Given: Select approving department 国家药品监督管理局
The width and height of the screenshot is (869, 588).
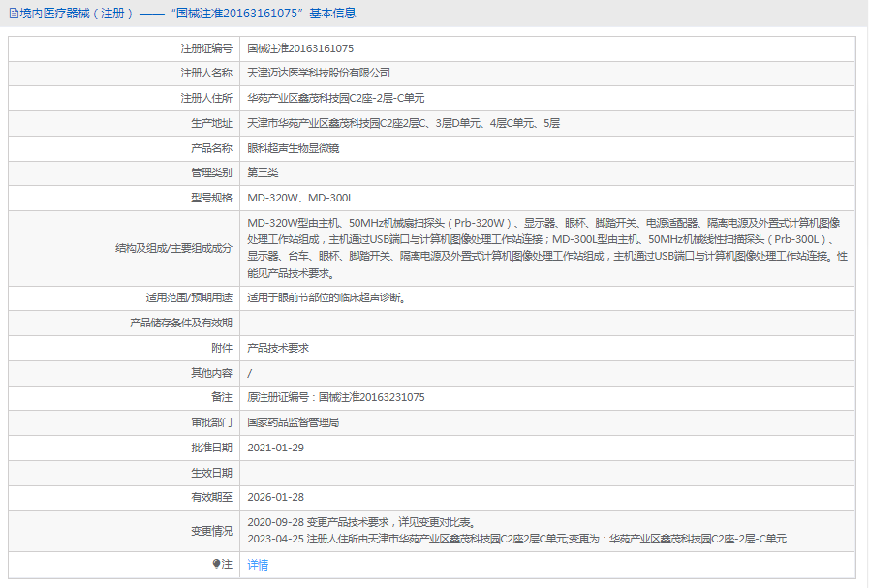Looking at the screenshot, I should pos(294,423).
